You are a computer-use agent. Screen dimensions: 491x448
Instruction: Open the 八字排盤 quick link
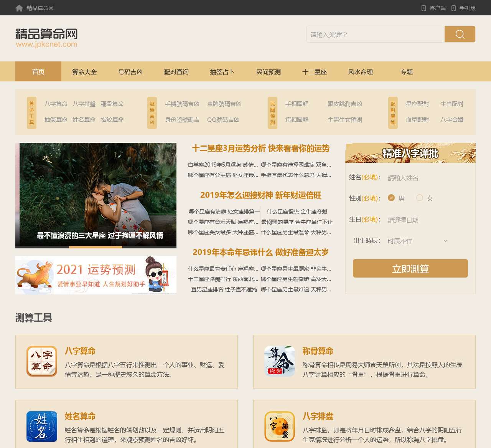84,104
